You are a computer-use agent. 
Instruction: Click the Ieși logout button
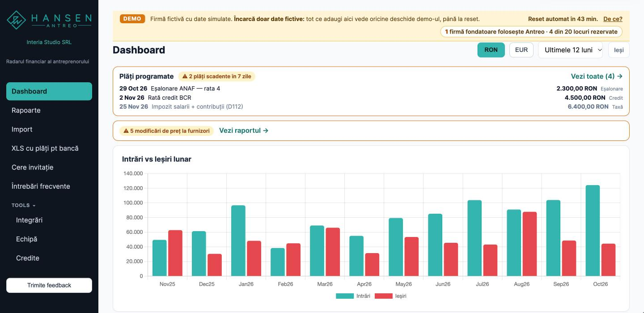click(x=619, y=50)
